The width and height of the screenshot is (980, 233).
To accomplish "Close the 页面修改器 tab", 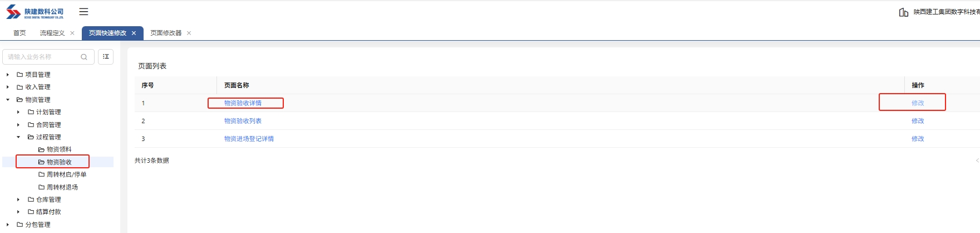I will click(189, 33).
